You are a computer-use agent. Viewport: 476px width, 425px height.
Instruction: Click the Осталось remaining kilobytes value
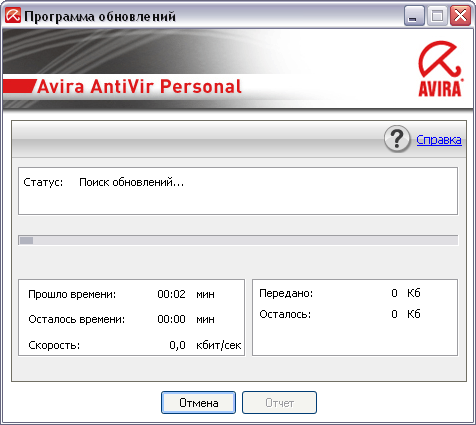point(394,314)
